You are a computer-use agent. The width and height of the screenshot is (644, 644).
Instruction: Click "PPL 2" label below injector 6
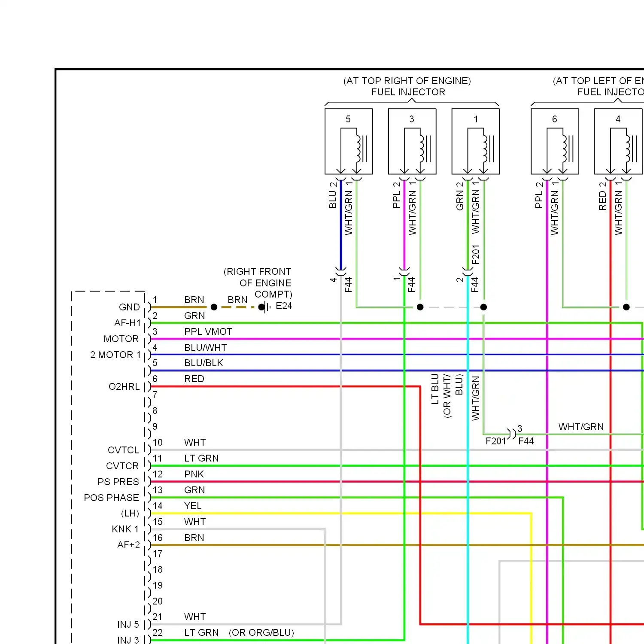pos(539,195)
